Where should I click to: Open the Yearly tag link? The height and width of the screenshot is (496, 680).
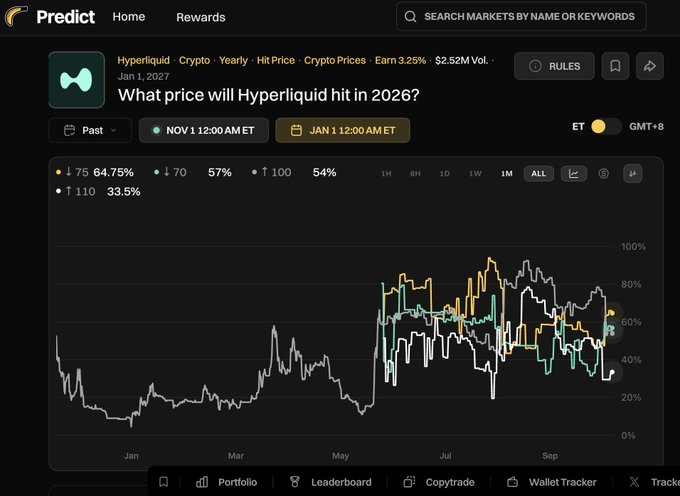pyautogui.click(x=233, y=60)
